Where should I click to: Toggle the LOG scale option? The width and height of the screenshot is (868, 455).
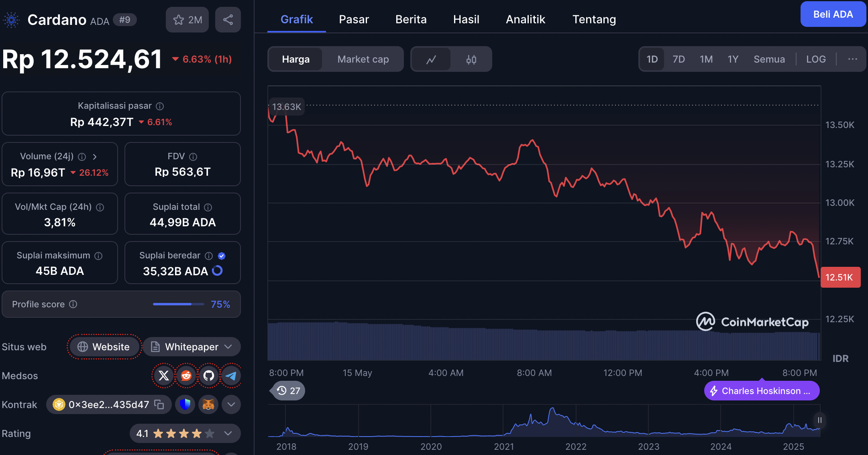pos(816,59)
